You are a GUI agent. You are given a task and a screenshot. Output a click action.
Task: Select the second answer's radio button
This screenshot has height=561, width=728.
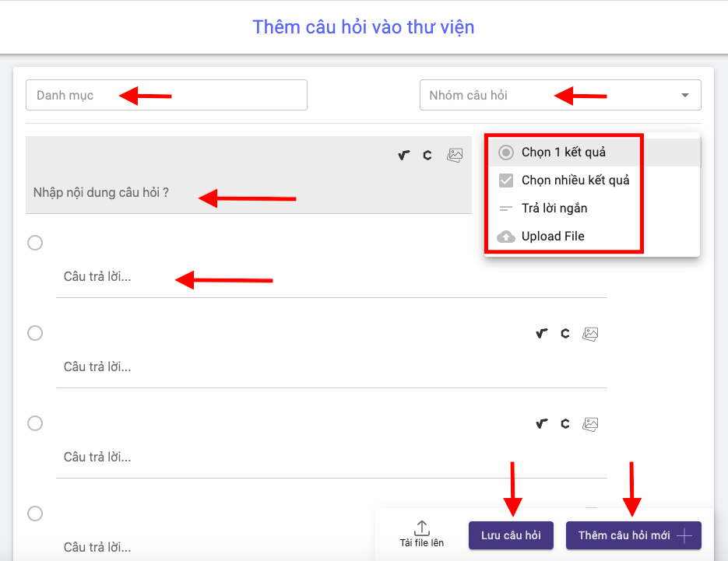point(34,333)
